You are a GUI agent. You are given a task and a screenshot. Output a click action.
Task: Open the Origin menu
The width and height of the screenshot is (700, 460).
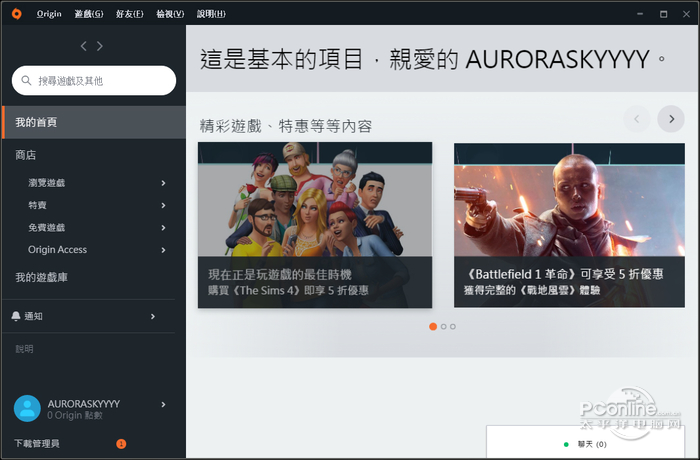49,14
